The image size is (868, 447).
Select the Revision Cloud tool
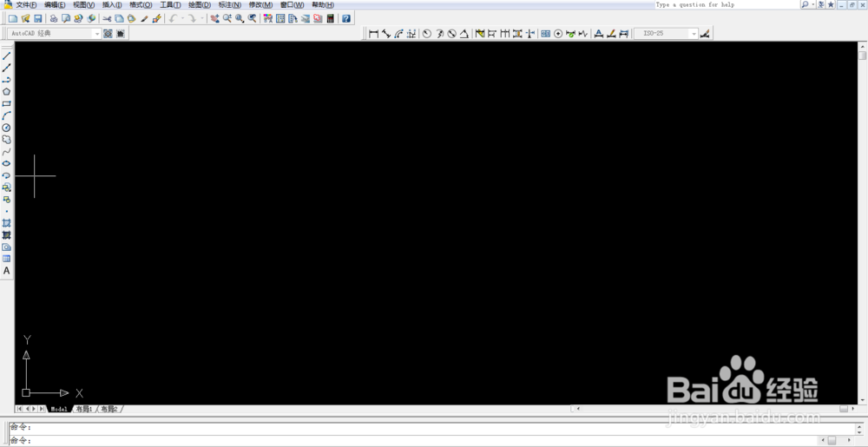(7, 140)
